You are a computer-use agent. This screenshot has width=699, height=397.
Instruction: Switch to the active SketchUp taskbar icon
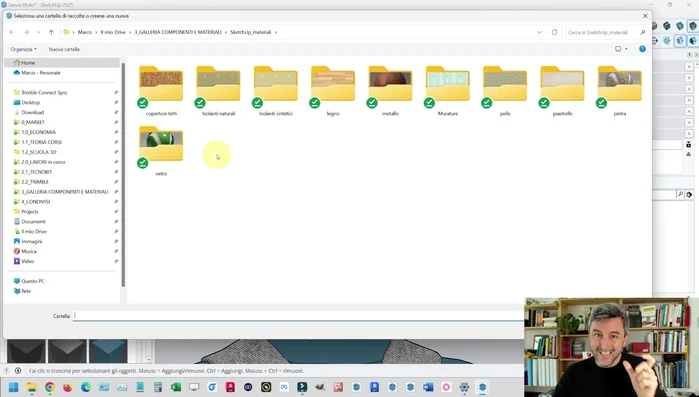[482, 387]
